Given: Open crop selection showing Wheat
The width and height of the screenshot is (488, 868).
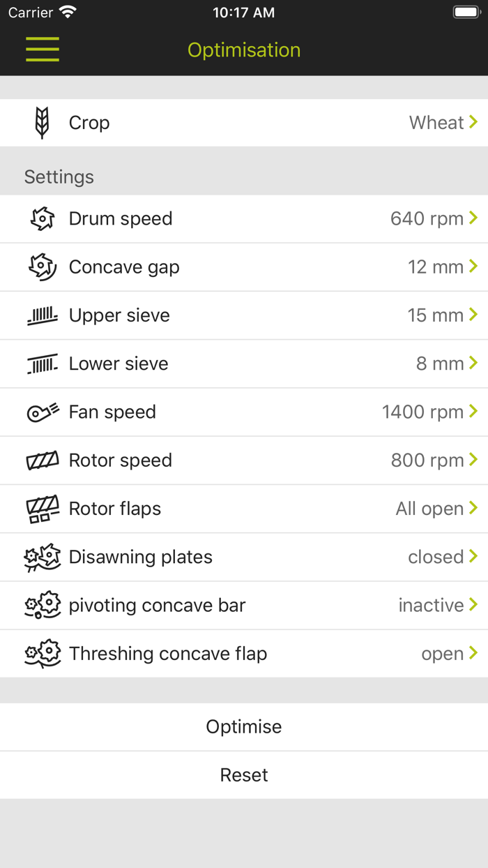Looking at the screenshot, I should (x=437, y=123).
